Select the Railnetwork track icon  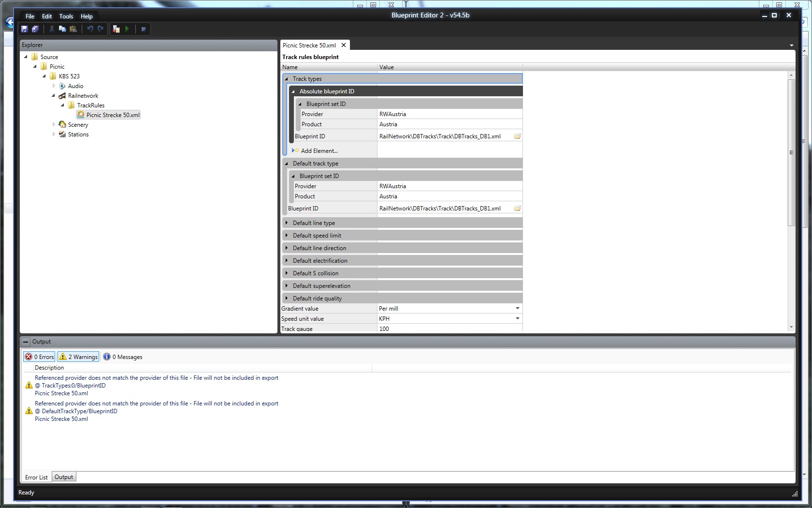(62, 95)
